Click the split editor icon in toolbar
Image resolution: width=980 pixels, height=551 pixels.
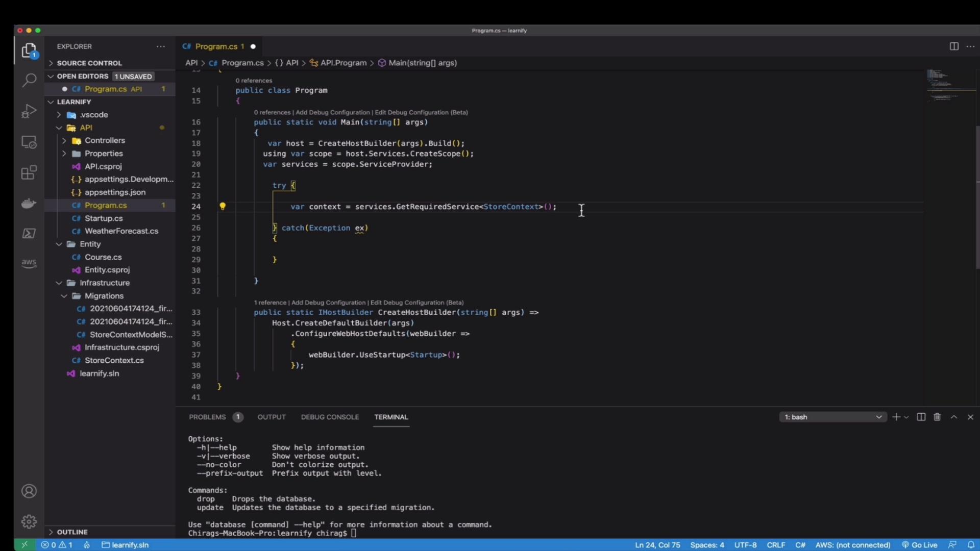pos(954,46)
